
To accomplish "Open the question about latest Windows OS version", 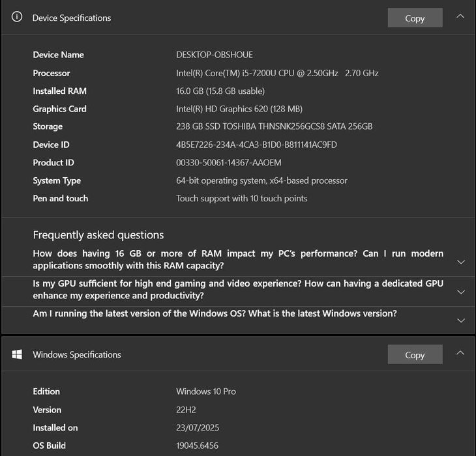I will pos(215,313).
